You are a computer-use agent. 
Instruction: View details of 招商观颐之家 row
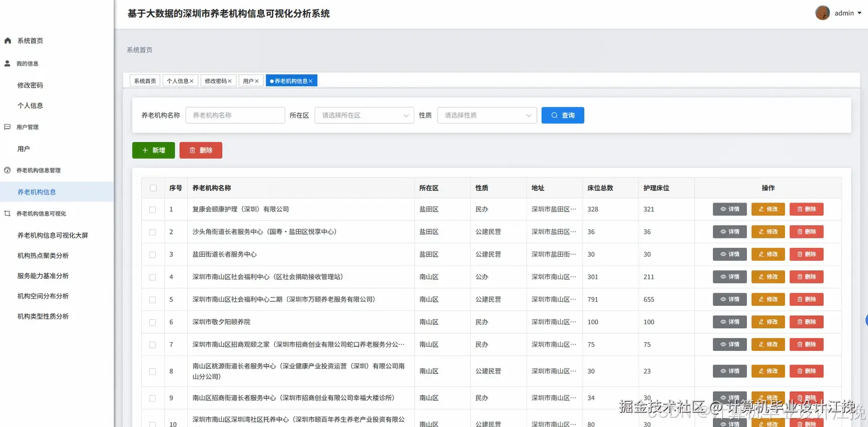[730, 344]
